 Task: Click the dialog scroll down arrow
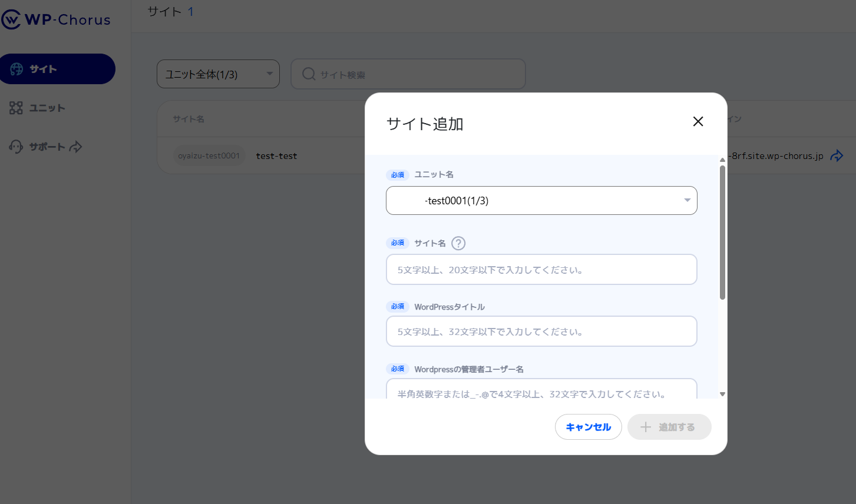pos(722,394)
